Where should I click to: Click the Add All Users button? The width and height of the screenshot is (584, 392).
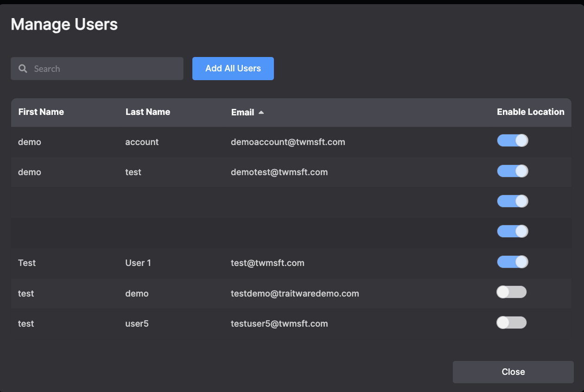233,69
